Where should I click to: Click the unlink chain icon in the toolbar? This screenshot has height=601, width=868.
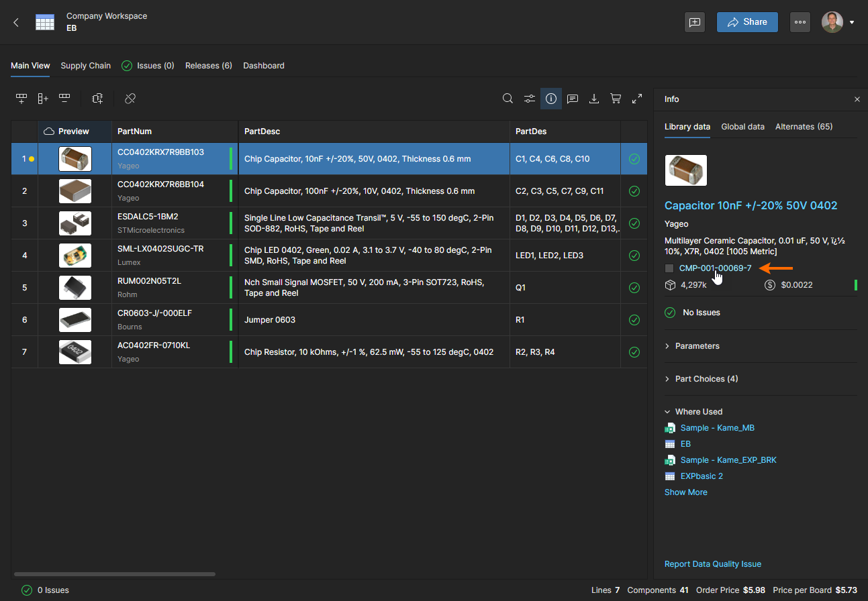coord(130,99)
